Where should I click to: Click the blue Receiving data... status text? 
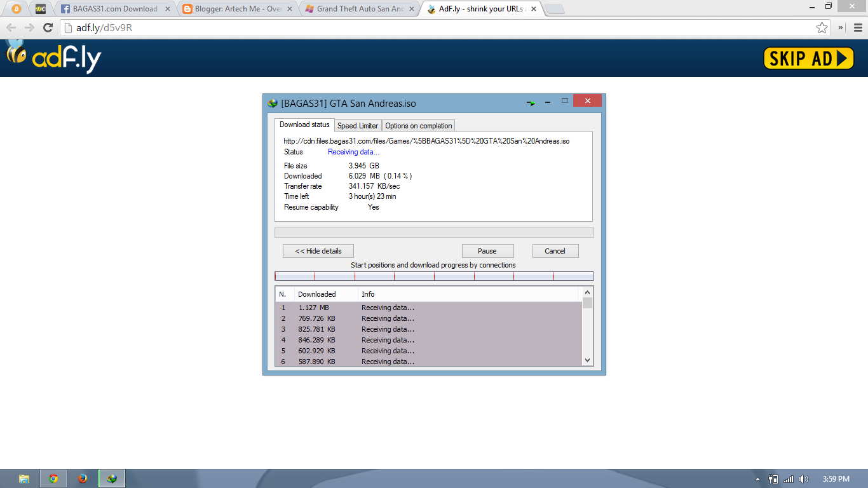pyautogui.click(x=353, y=152)
